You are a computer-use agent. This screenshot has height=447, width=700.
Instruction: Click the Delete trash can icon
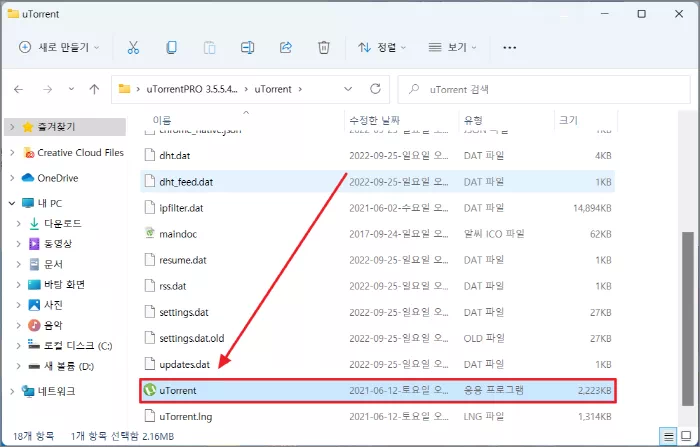coord(324,47)
